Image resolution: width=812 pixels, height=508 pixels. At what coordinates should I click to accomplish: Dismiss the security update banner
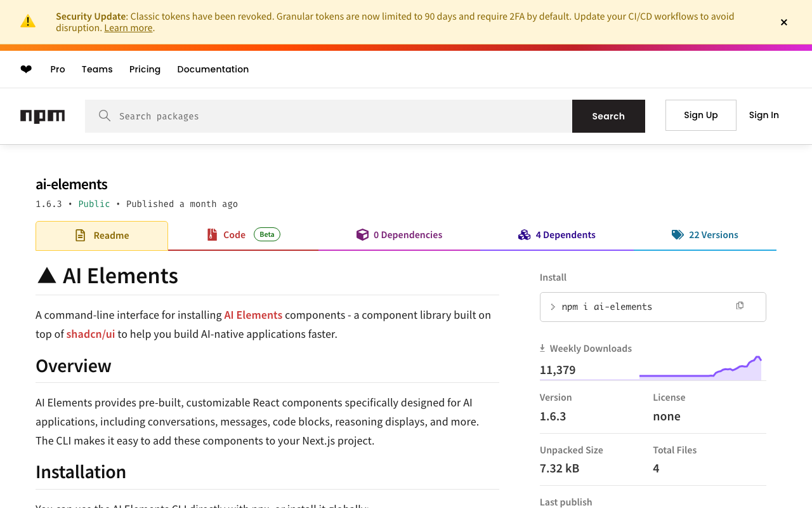pyautogui.click(x=783, y=22)
